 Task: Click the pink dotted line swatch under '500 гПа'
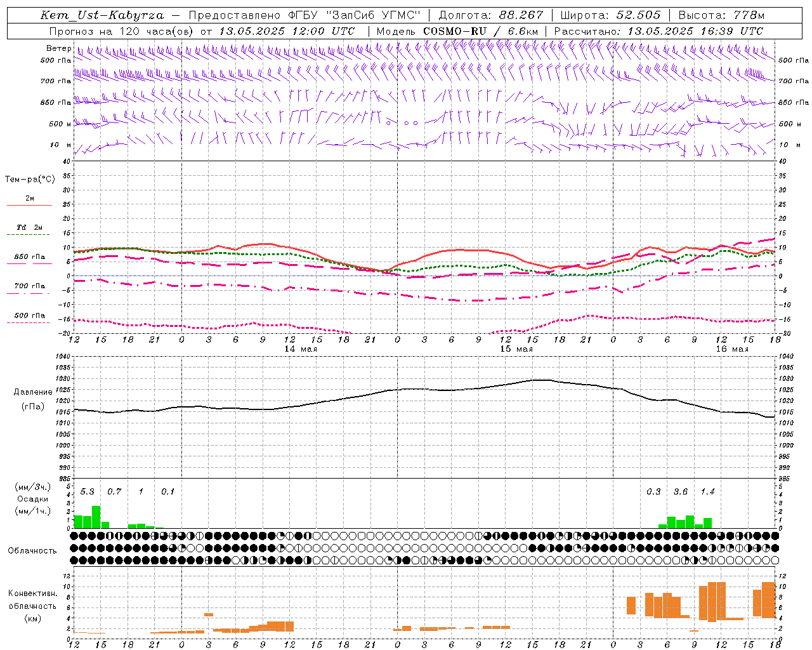pyautogui.click(x=29, y=323)
